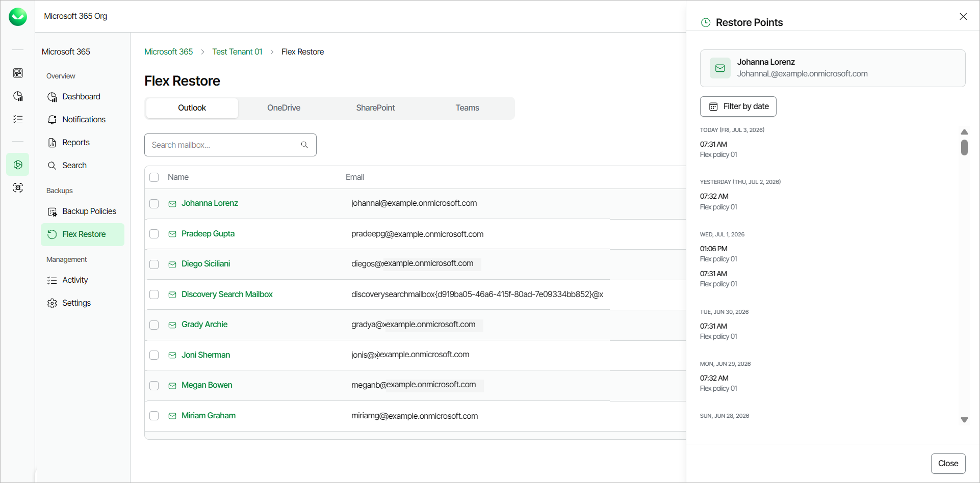Click the Dashboard menu icon

[x=52, y=97]
